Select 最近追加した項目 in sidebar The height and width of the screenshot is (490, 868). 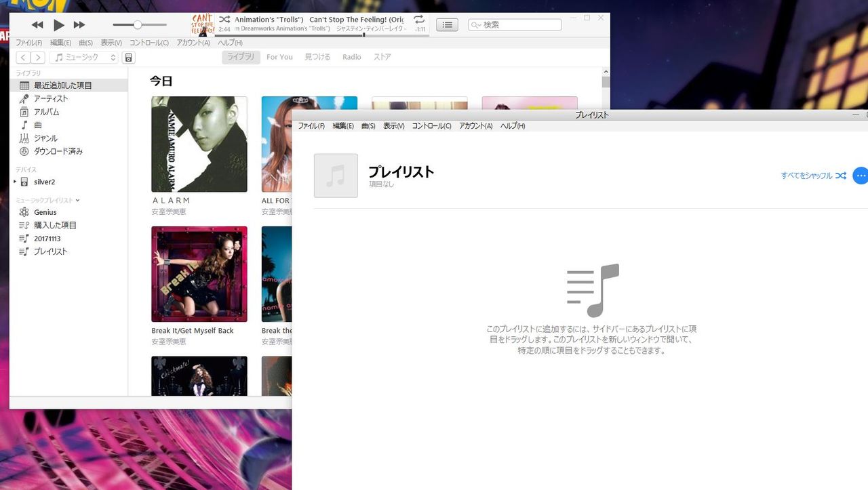tap(68, 85)
